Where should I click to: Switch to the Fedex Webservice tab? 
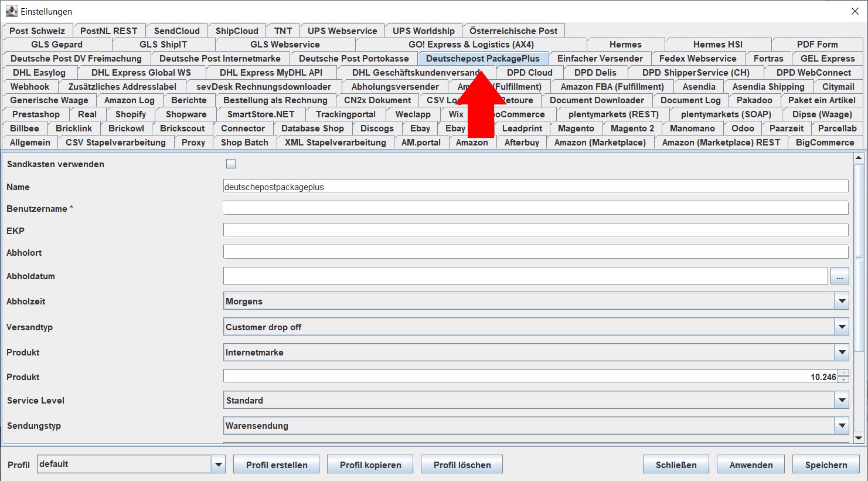(697, 59)
